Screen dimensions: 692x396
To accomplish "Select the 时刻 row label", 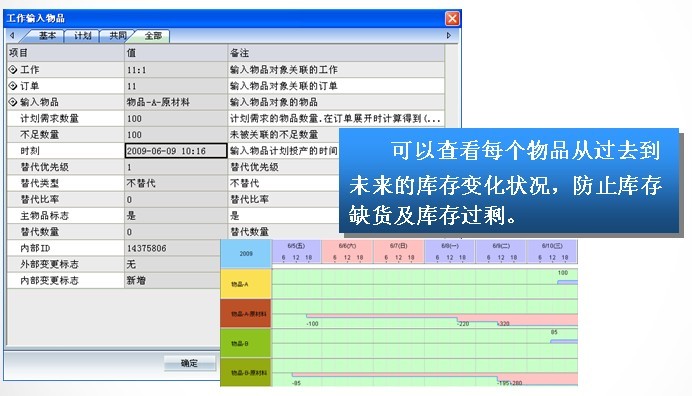I will tap(30, 151).
